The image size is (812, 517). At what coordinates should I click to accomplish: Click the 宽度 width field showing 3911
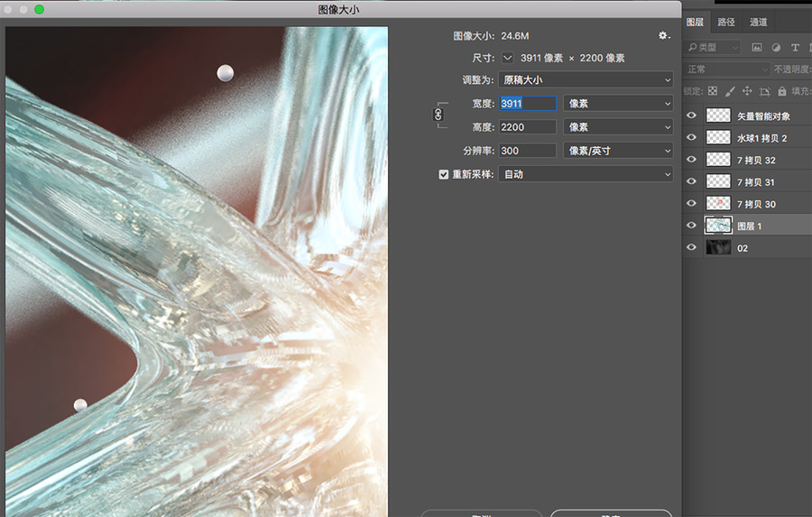(528, 104)
